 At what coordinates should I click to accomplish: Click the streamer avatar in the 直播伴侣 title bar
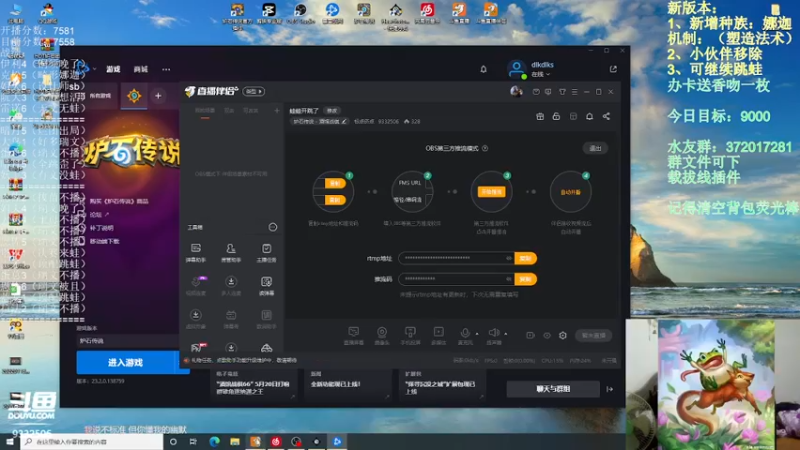pyautogui.click(x=516, y=91)
